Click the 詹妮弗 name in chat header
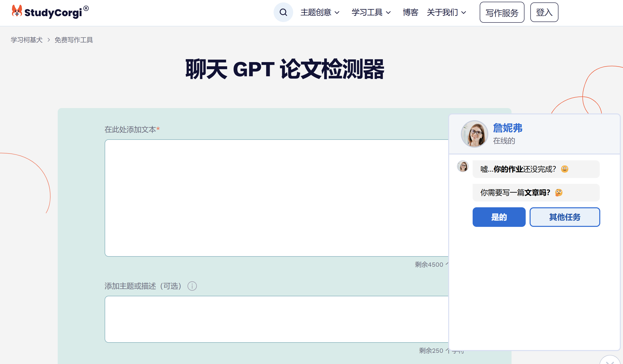623x364 pixels. coord(507,128)
